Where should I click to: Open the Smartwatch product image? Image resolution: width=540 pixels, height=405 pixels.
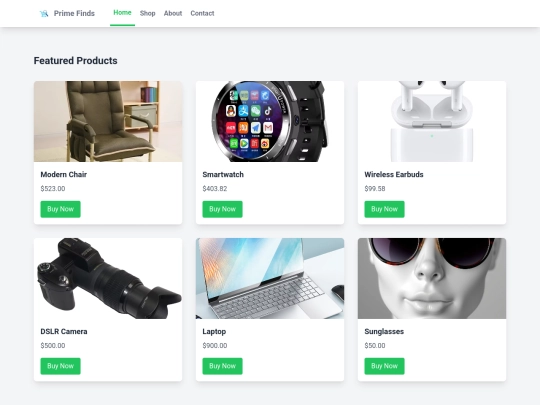pos(270,122)
